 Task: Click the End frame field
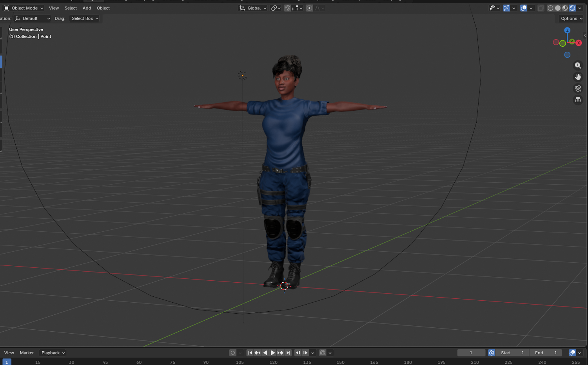(546, 353)
